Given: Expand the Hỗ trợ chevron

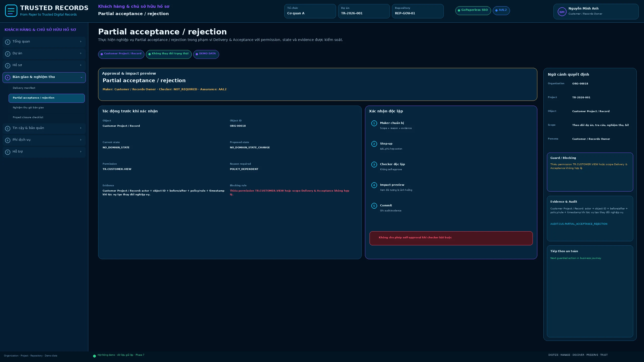Looking at the screenshot, I should (81, 152).
